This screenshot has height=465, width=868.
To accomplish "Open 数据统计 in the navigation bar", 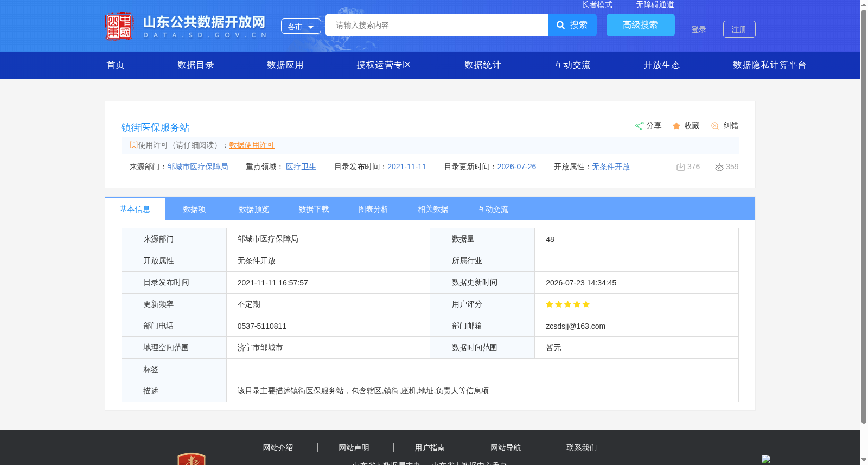I will pos(483,65).
